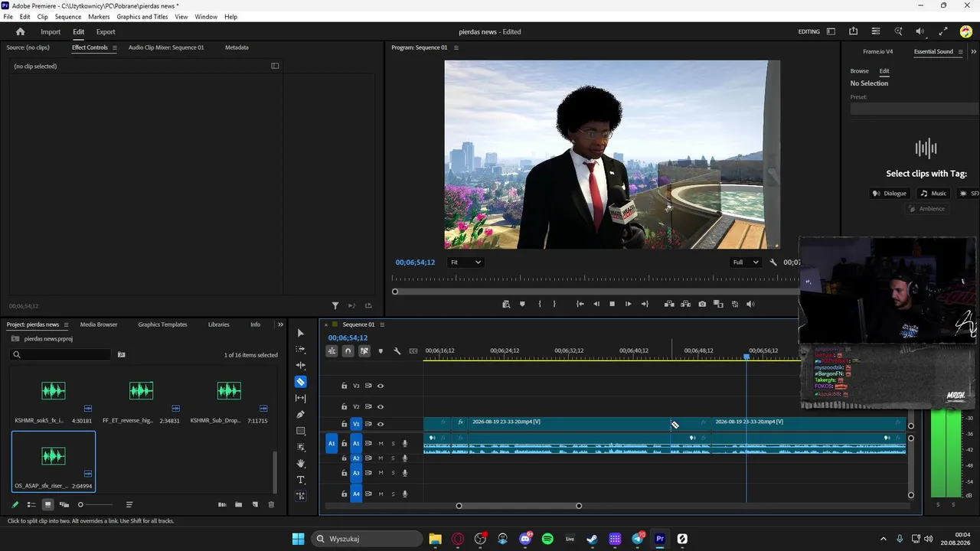Open the Browse tab in Essential Sound
The width and height of the screenshot is (980, 551).
click(859, 71)
